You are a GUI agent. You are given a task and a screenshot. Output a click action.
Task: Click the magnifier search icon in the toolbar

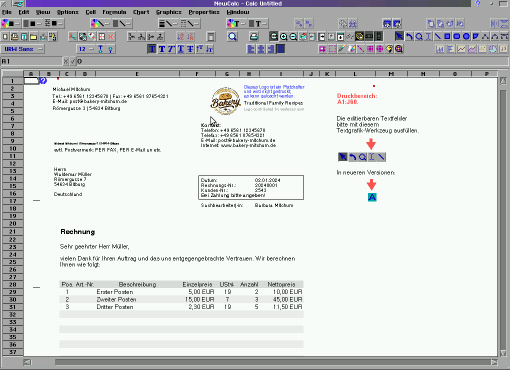coord(232,36)
